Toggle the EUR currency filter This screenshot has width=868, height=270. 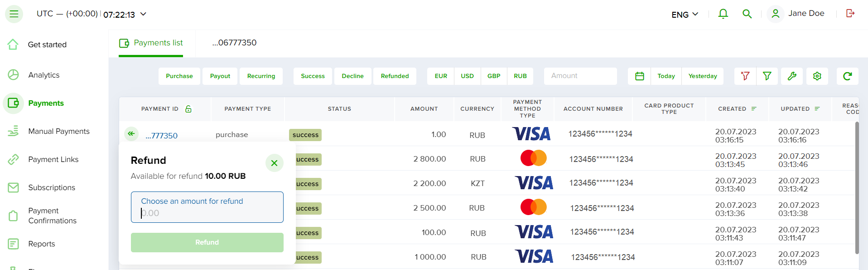click(x=441, y=76)
